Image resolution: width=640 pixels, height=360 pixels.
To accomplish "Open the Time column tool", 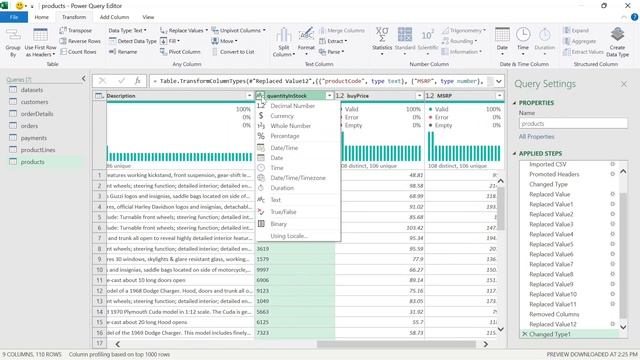I will 523,43.
